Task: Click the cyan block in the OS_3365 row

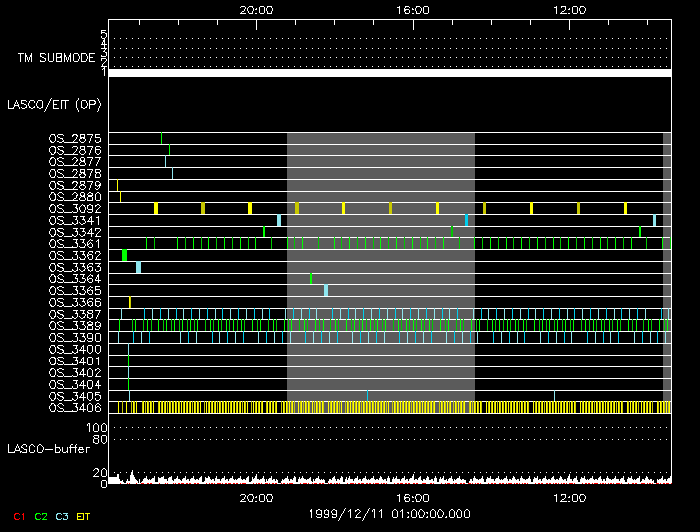Action: click(x=325, y=291)
